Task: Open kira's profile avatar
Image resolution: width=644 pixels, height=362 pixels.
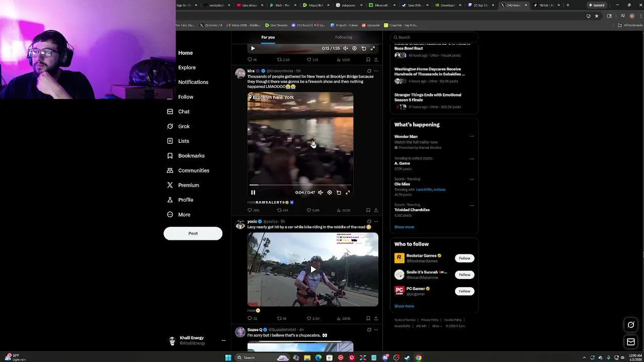Action: (x=240, y=73)
